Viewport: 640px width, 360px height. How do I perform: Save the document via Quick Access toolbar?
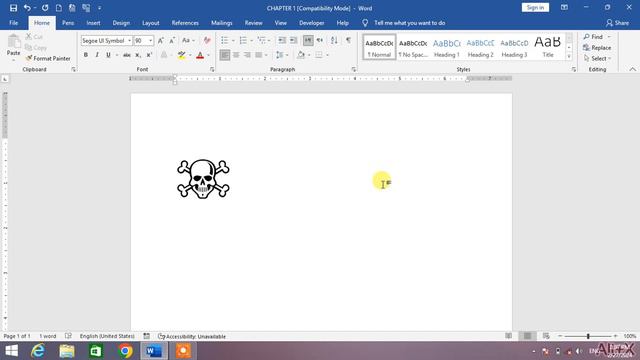coord(13,8)
